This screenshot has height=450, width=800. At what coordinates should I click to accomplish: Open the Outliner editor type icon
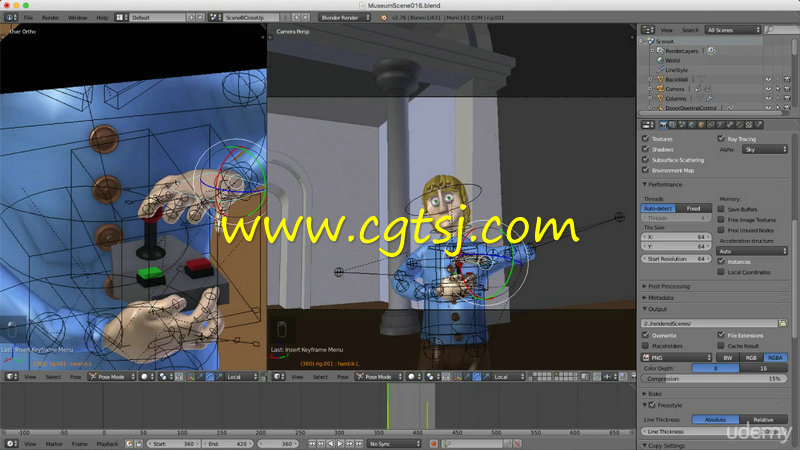(648, 30)
